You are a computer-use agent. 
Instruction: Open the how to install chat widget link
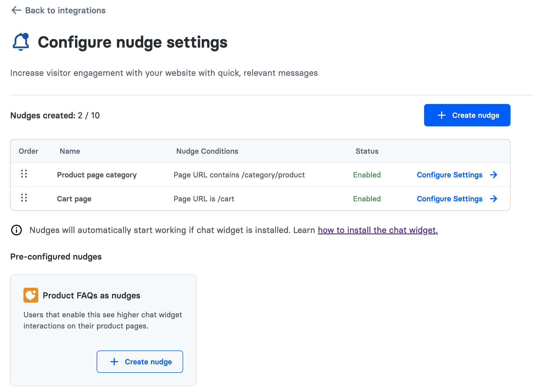377,230
